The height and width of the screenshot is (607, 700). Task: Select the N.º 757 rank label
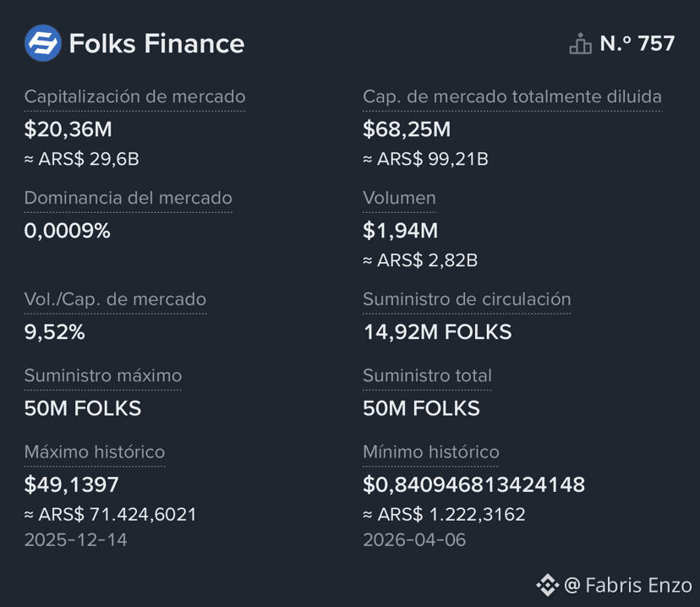[x=637, y=43]
